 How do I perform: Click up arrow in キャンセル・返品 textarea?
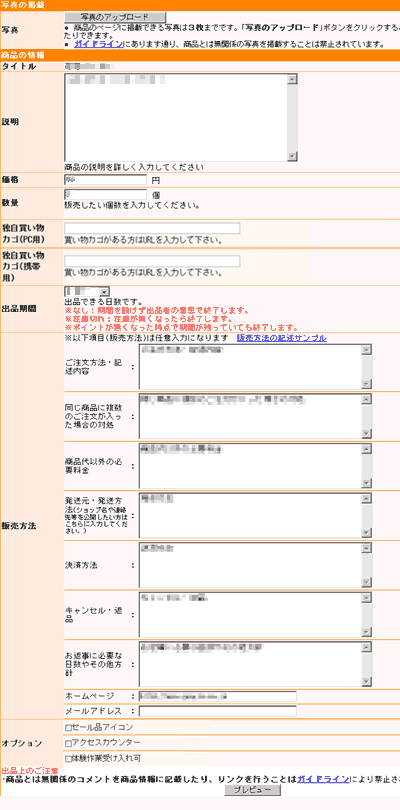point(367,598)
